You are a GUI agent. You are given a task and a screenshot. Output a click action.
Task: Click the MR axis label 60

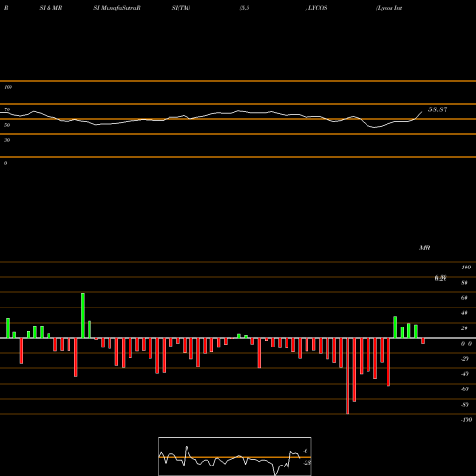(464, 298)
